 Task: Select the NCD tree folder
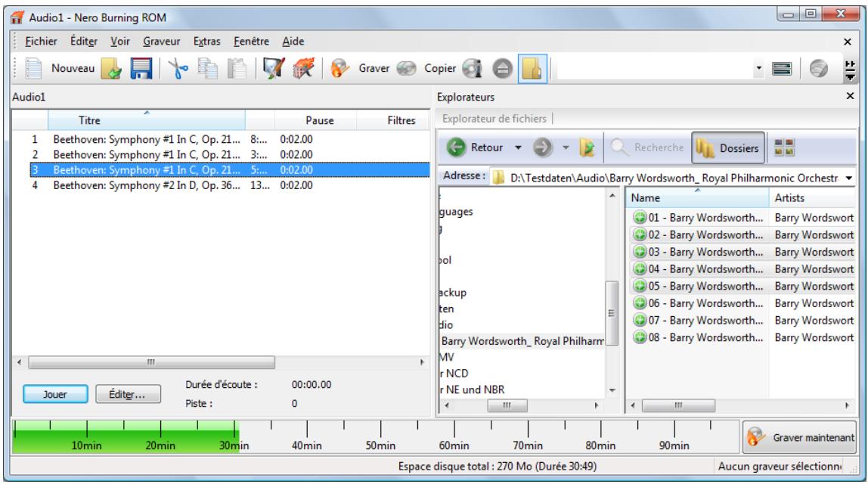(x=454, y=374)
